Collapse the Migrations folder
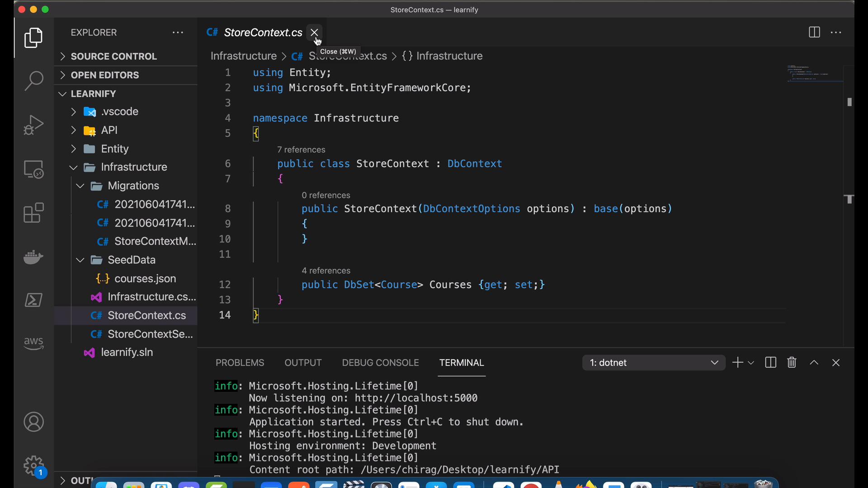Viewport: 868px width, 488px height. tap(126, 186)
